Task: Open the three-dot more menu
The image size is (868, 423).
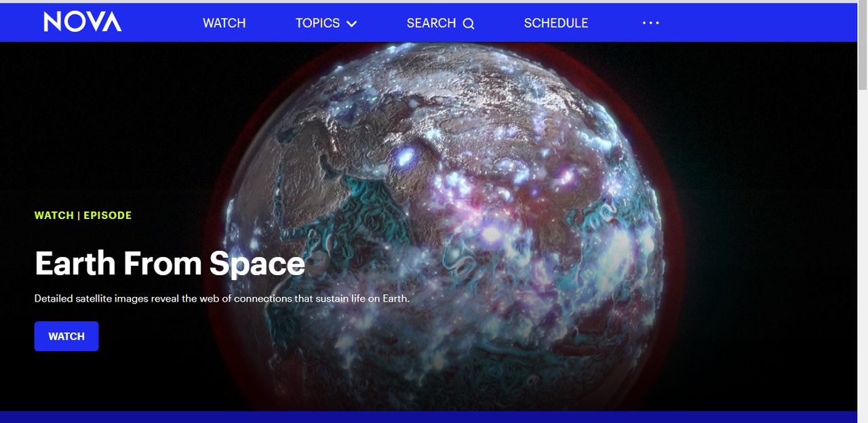Action: [x=651, y=23]
